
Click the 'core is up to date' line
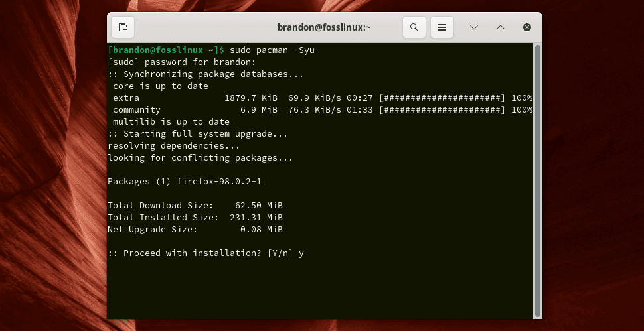pyautogui.click(x=161, y=86)
